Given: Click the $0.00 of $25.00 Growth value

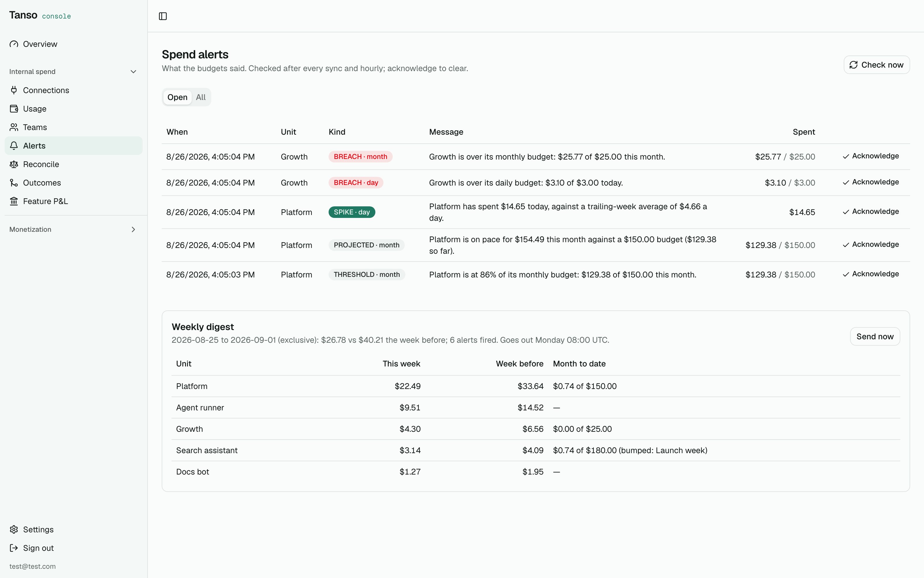Looking at the screenshot, I should point(582,429).
